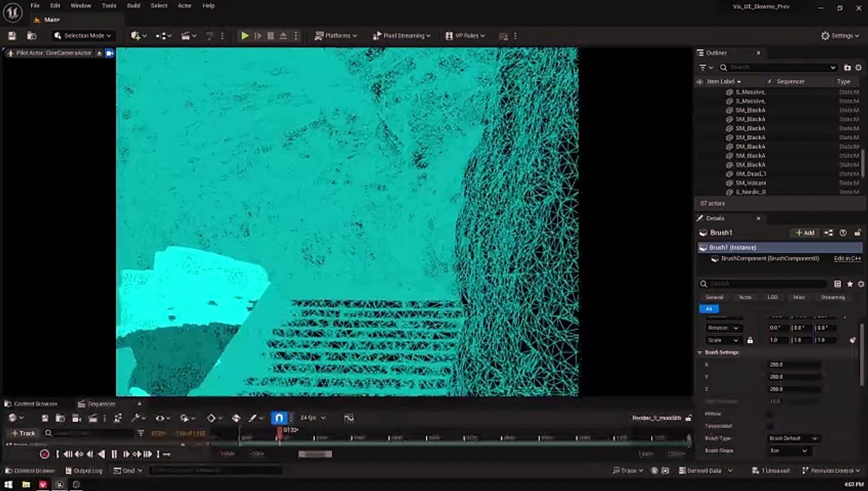Click the Save current level icon

pos(12,35)
